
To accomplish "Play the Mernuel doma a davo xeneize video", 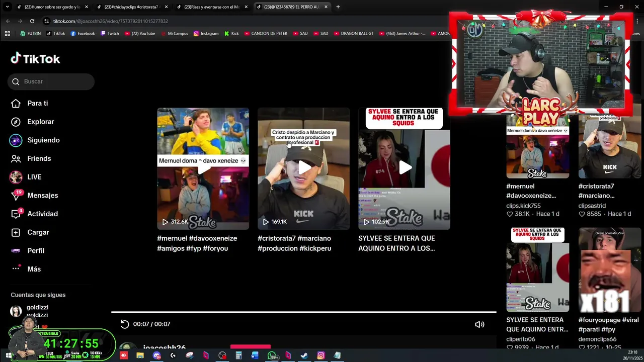I will tap(203, 168).
